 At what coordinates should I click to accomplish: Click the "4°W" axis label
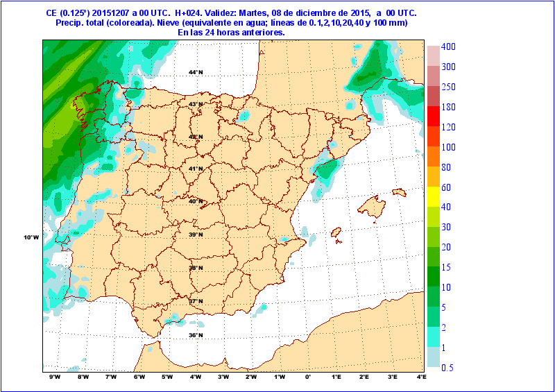(195, 377)
